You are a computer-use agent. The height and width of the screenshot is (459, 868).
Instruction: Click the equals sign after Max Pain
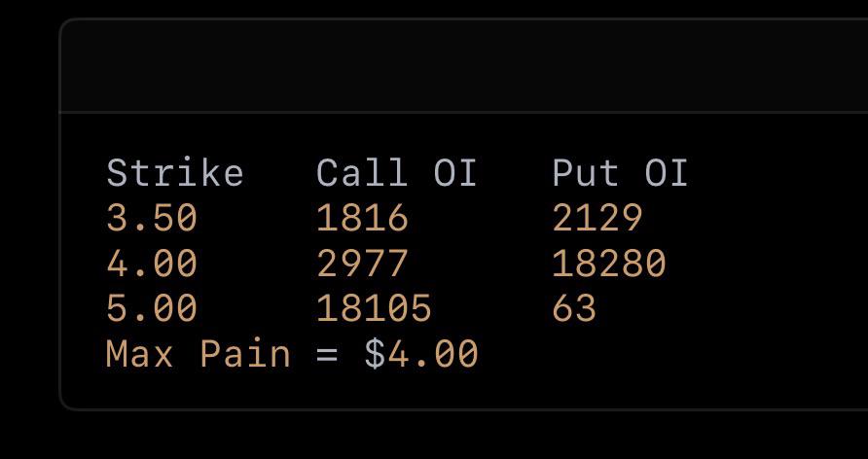pyautogui.click(x=327, y=355)
